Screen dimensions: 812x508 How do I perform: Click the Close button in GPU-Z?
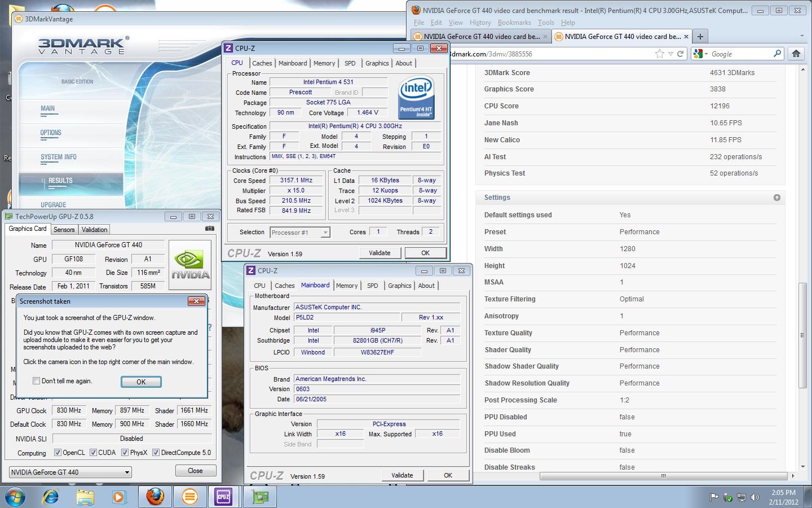195,471
